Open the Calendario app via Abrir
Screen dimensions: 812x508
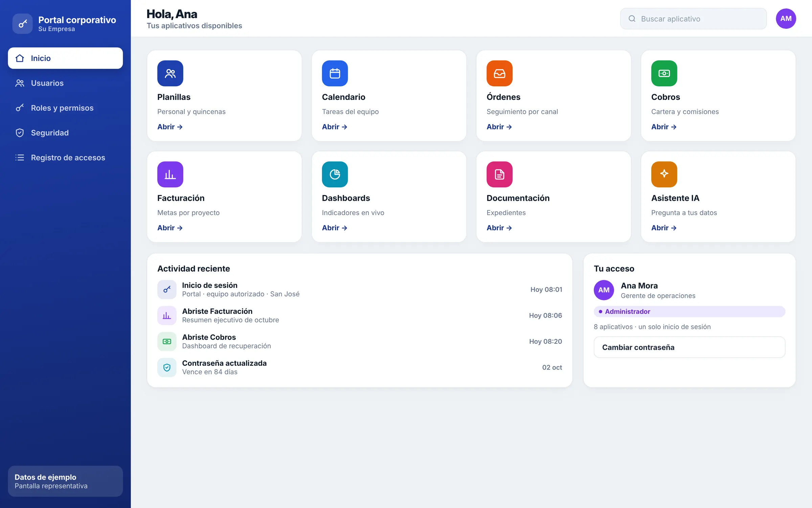pyautogui.click(x=334, y=127)
